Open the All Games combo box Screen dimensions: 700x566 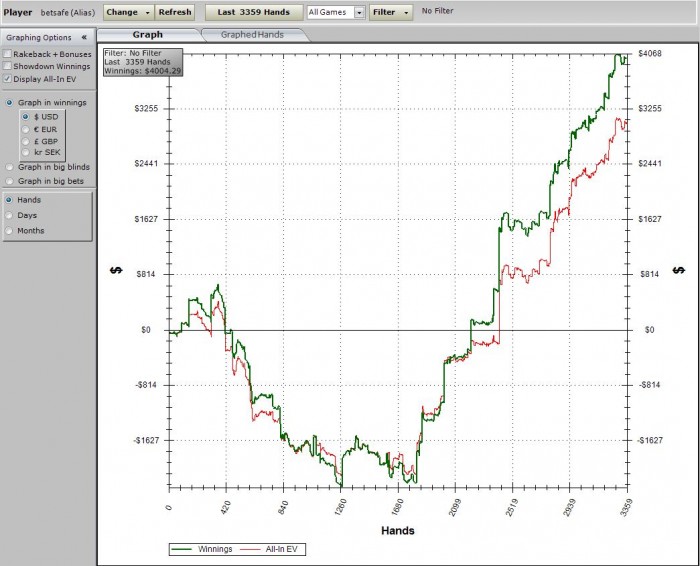336,12
